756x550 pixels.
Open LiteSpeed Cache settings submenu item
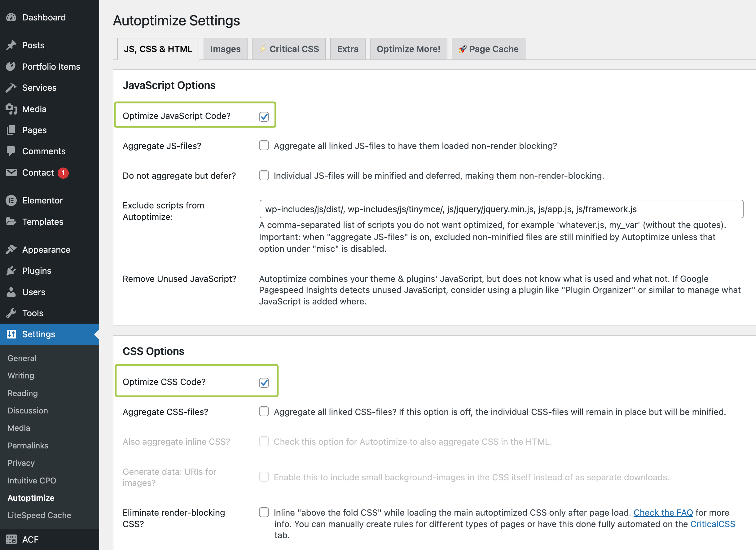coord(39,515)
